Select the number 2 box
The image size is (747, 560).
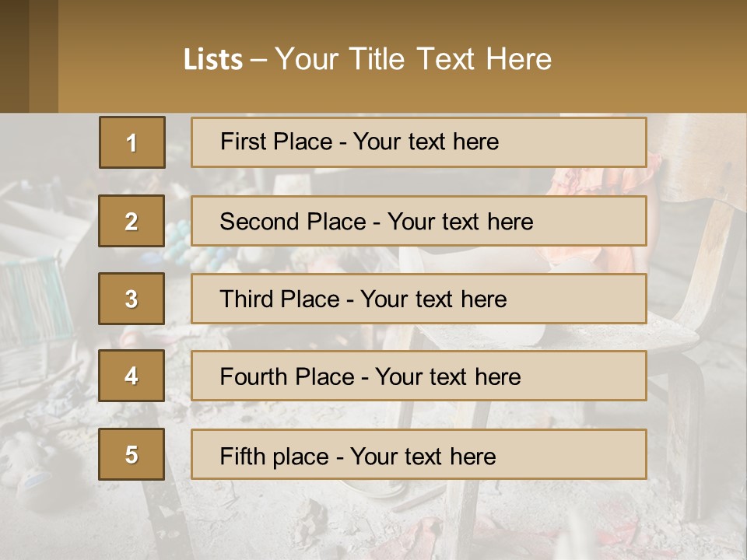(x=132, y=221)
